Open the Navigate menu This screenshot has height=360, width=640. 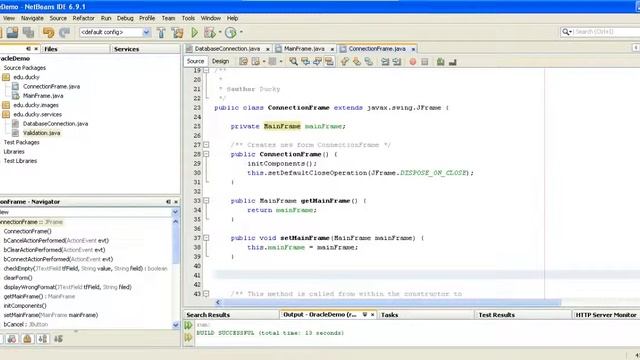(32, 18)
